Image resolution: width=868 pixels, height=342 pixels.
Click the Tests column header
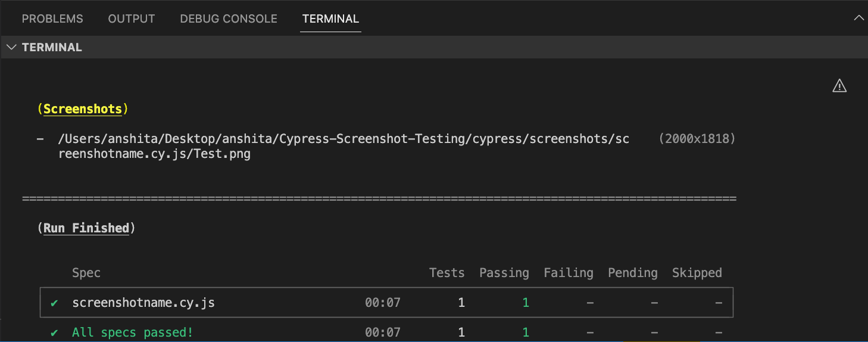447,273
